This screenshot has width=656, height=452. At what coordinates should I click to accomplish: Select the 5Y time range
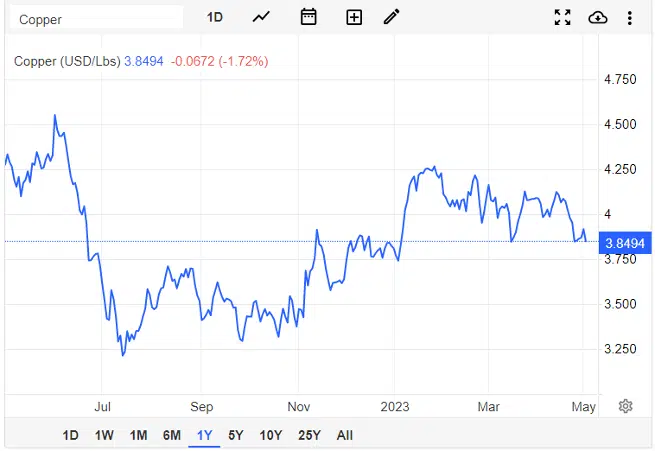pos(236,435)
